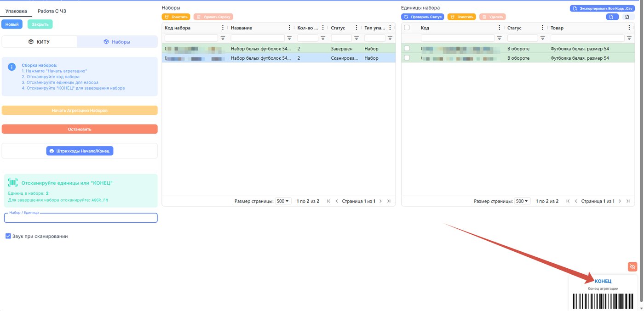Hide the КОНЕЦ barcode panel with eye icon

click(x=632, y=266)
